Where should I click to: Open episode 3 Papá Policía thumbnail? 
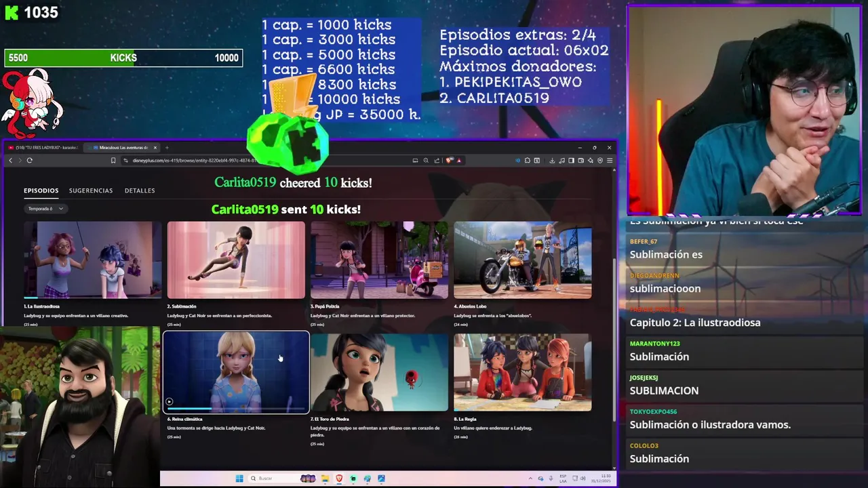pyautogui.click(x=379, y=260)
